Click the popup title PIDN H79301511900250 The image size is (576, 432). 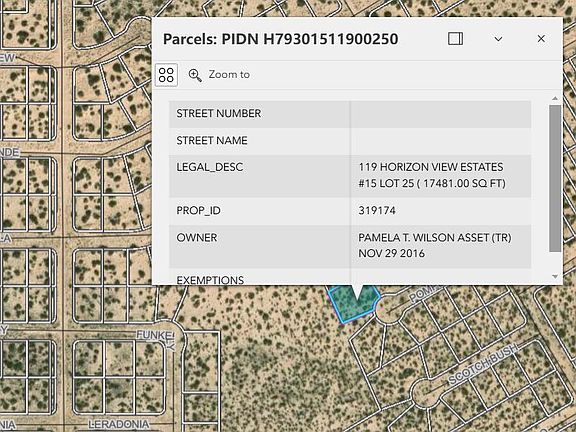tap(281, 39)
